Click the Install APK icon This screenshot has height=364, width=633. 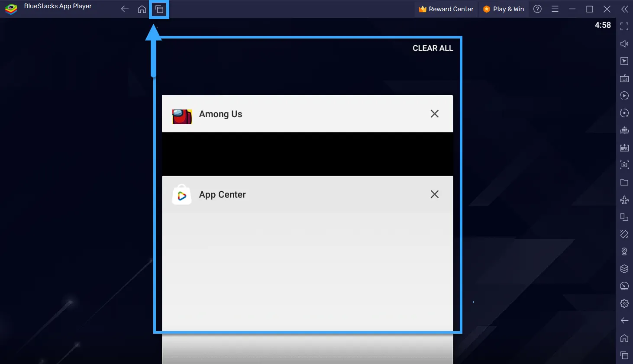[x=624, y=148]
